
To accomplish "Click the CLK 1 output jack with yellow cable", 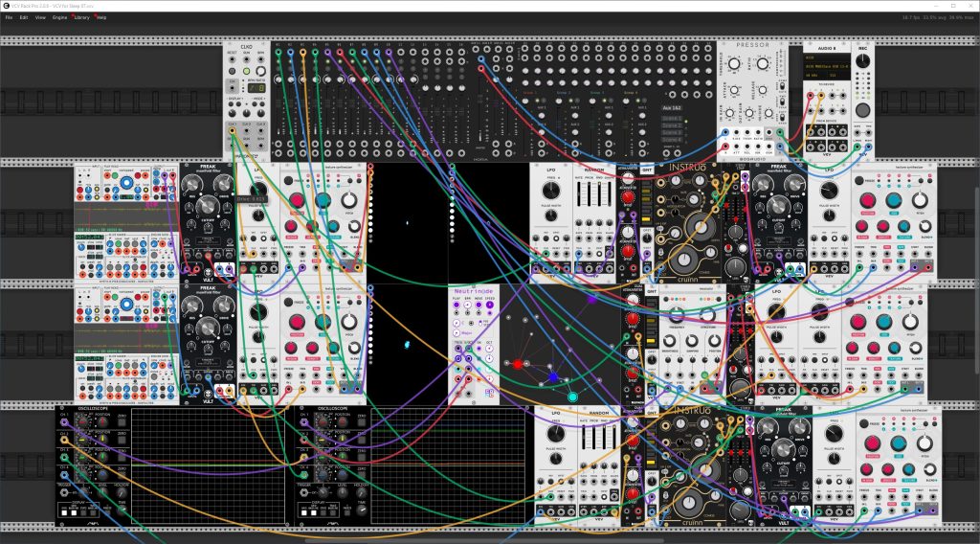I will point(233,130).
